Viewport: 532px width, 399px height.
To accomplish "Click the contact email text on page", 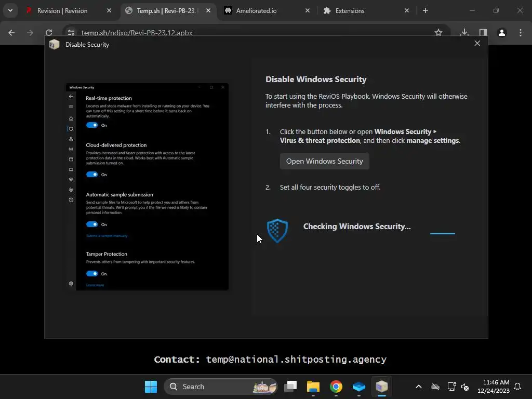I will pyautogui.click(x=296, y=360).
